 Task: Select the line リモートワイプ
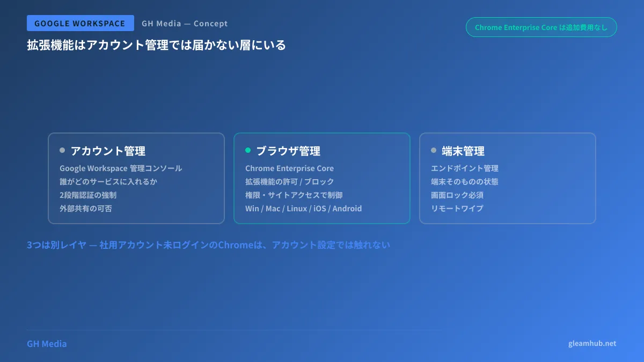[457, 209]
